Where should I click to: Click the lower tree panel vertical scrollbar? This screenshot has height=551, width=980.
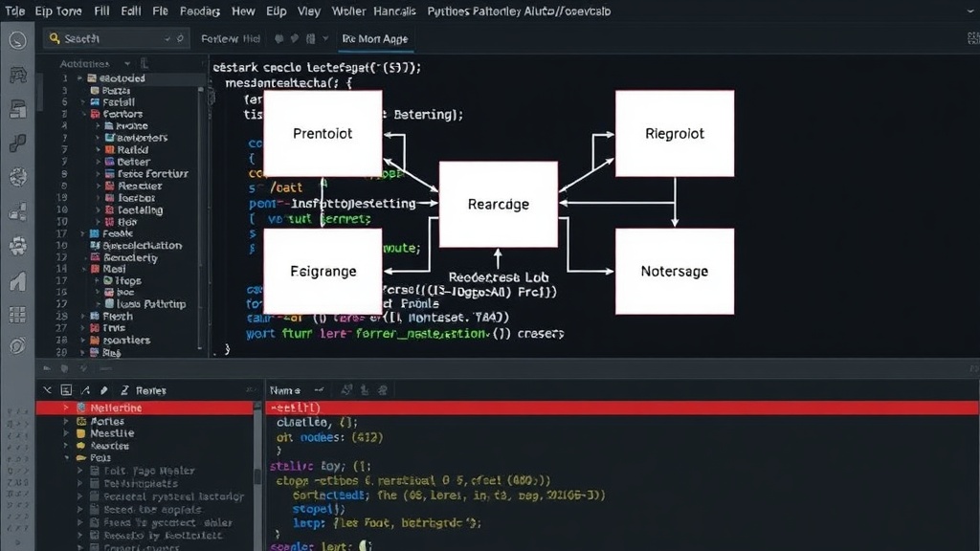tap(256, 476)
